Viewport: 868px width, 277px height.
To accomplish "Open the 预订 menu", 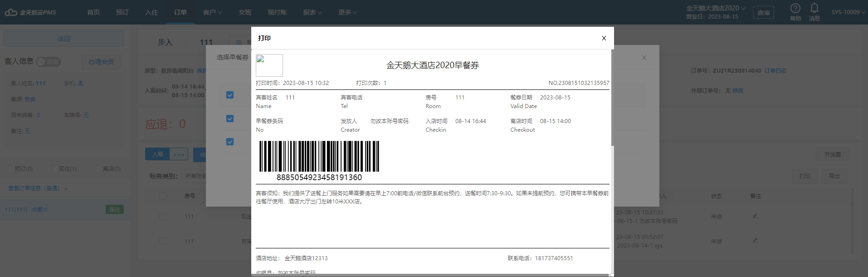I will [x=122, y=12].
